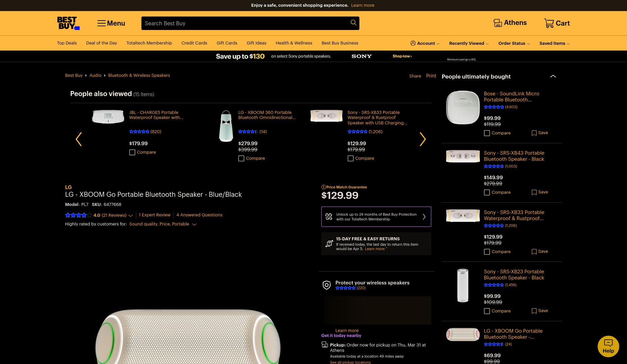Viewport: 627px width, 364px height.
Task: Click the Account person icon
Action: (413, 43)
